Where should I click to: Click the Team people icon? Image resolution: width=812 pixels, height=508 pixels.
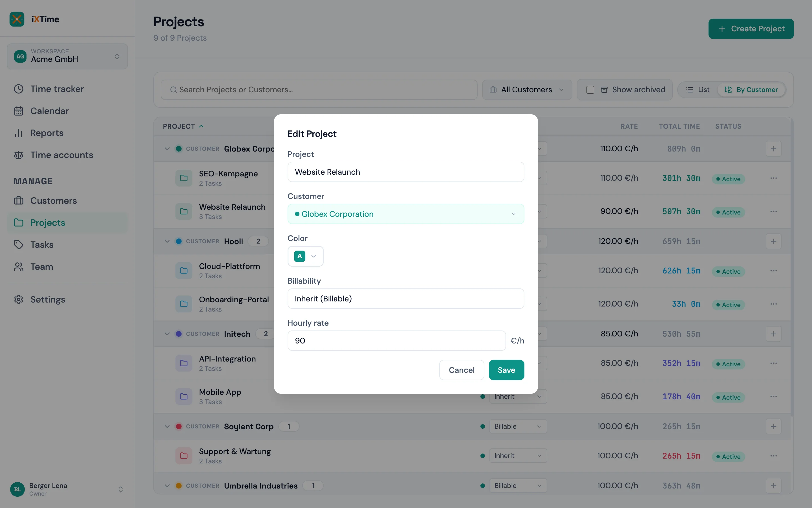click(18, 267)
